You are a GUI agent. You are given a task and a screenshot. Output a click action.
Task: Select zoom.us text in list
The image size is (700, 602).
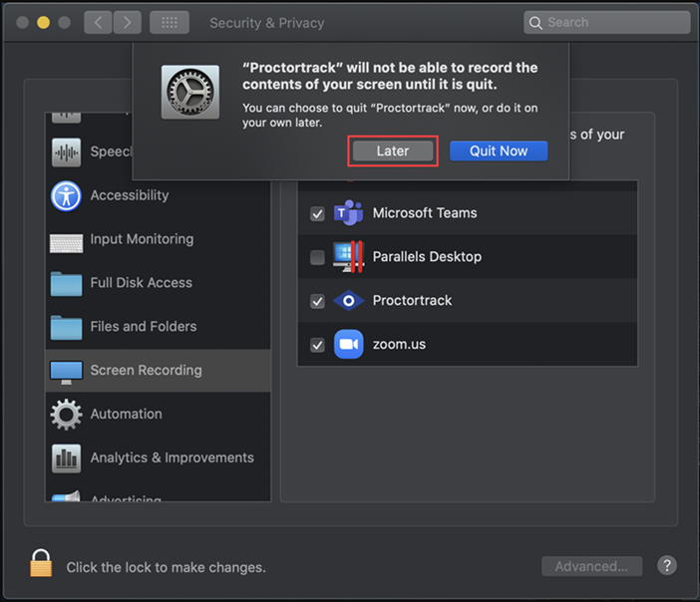399,344
